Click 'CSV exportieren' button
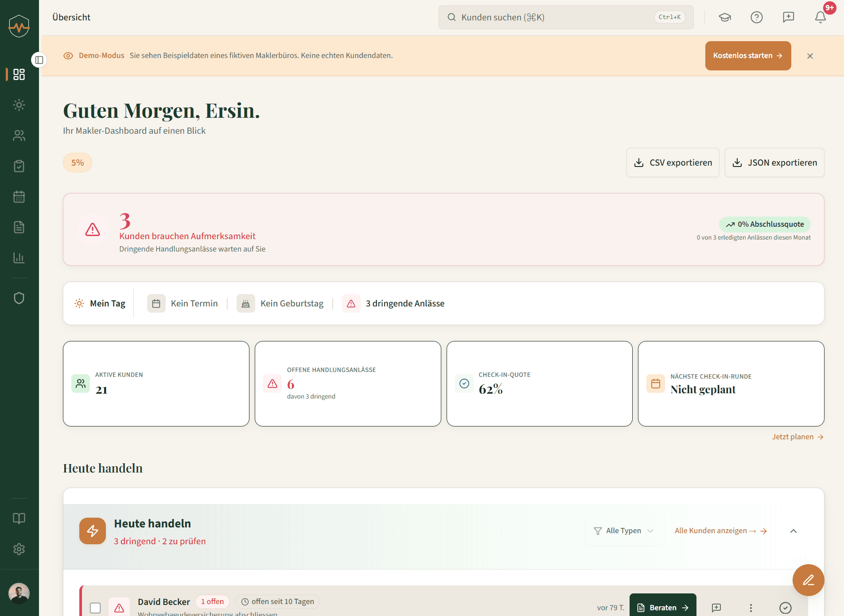The height and width of the screenshot is (616, 844). pos(673,163)
